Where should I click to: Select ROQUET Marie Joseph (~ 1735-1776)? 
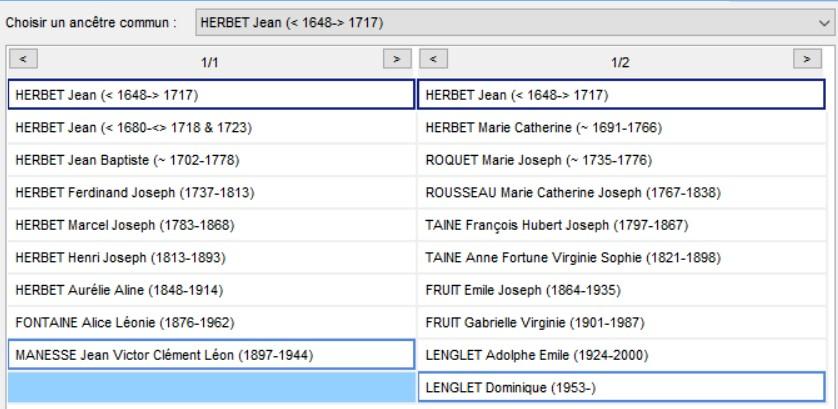click(622, 160)
